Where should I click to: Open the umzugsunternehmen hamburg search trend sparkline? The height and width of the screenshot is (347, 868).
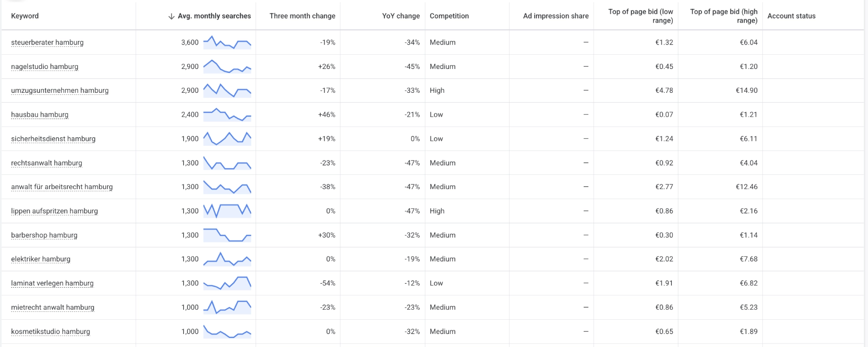(227, 91)
